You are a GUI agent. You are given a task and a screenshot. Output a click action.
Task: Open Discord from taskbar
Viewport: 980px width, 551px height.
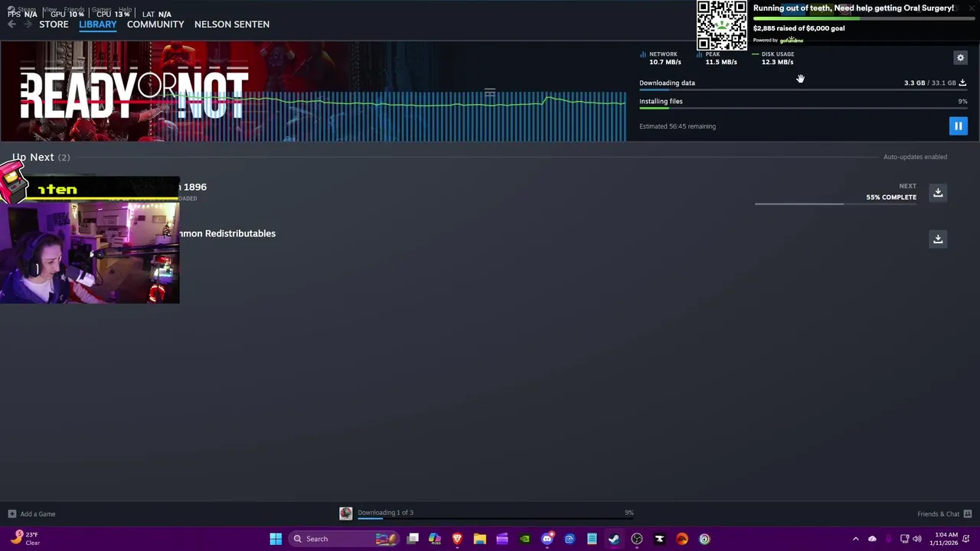547,539
